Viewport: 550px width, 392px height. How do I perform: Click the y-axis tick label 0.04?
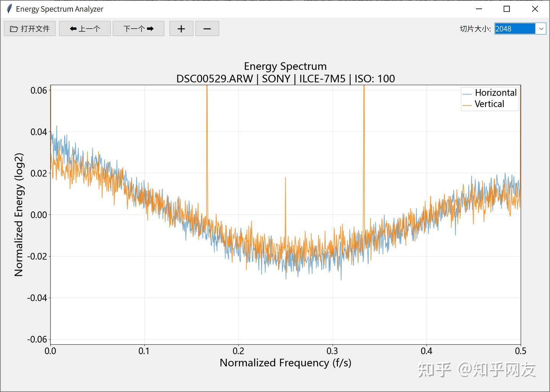coord(39,132)
